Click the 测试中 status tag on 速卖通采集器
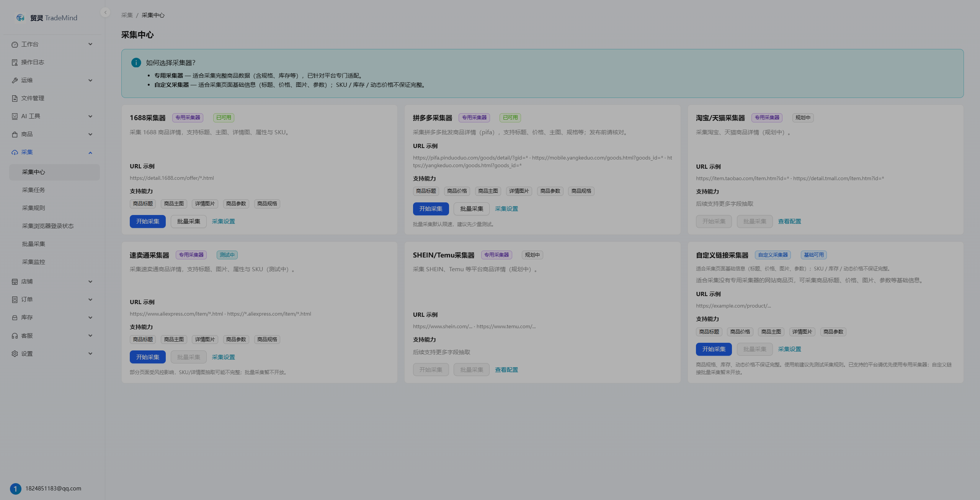This screenshot has height=500, width=980. (x=227, y=255)
